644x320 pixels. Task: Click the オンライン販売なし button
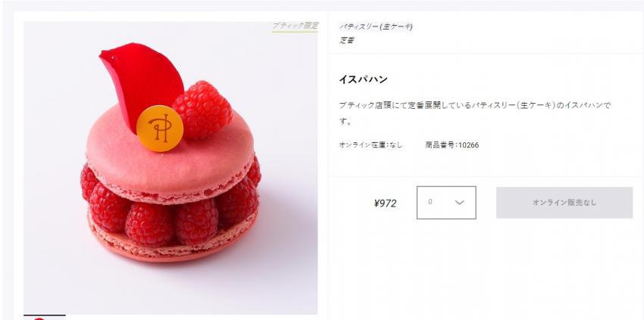[564, 203]
